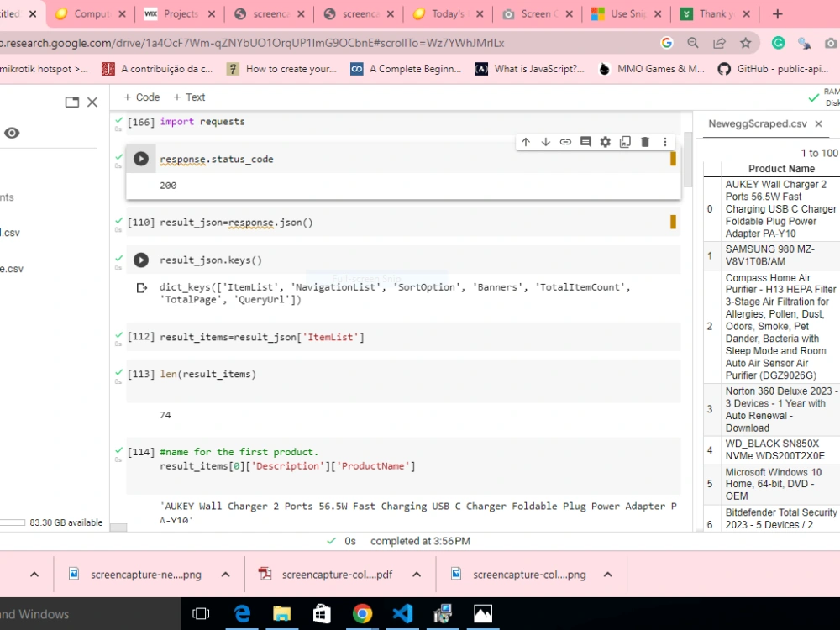Click the completed at 3:56 PM status
The width and height of the screenshot is (840, 630).
pyautogui.click(x=420, y=541)
